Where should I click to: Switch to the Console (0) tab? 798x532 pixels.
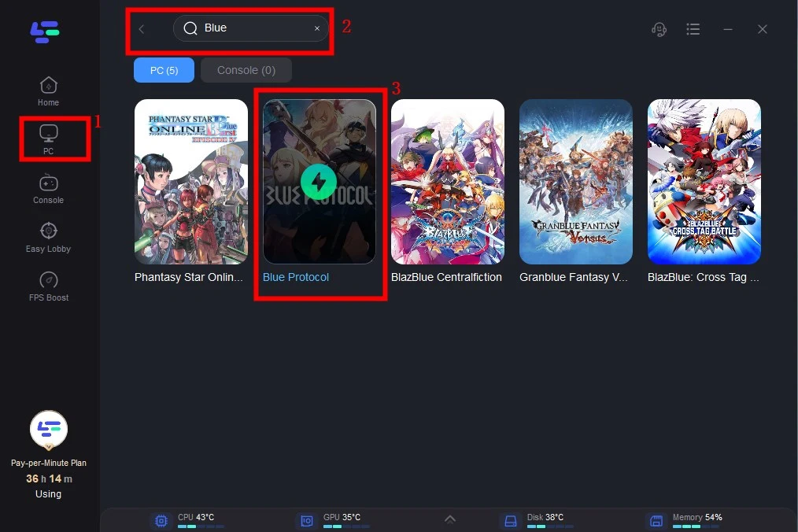[x=246, y=70]
